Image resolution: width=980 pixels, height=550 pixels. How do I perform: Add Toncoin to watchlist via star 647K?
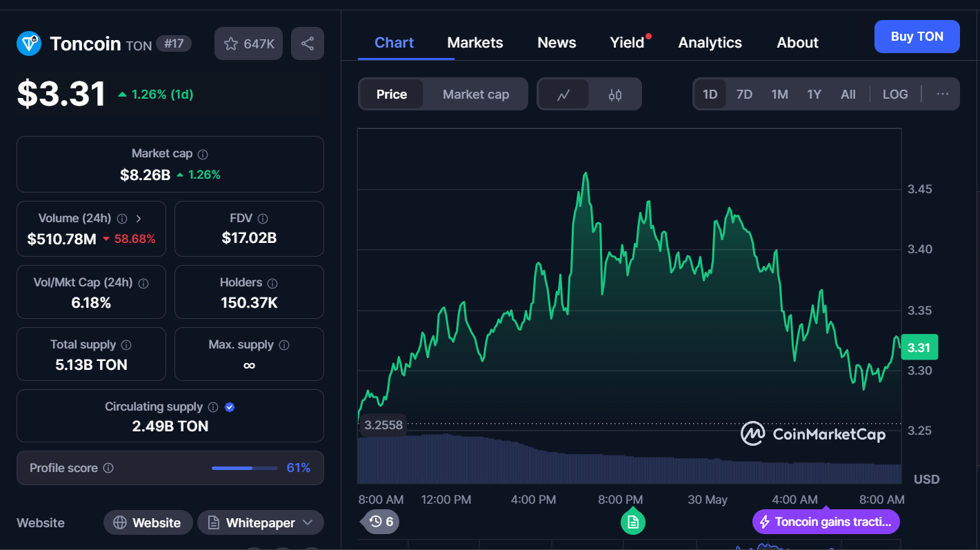249,43
